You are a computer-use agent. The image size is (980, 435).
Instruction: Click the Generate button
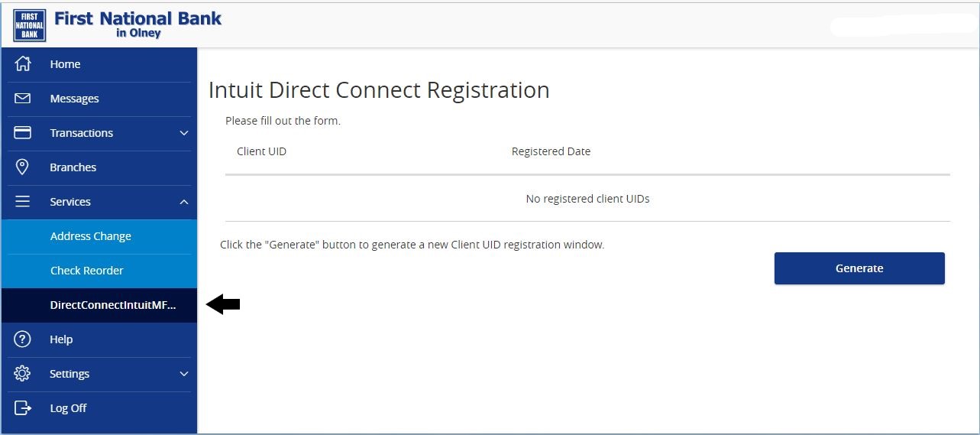click(859, 268)
